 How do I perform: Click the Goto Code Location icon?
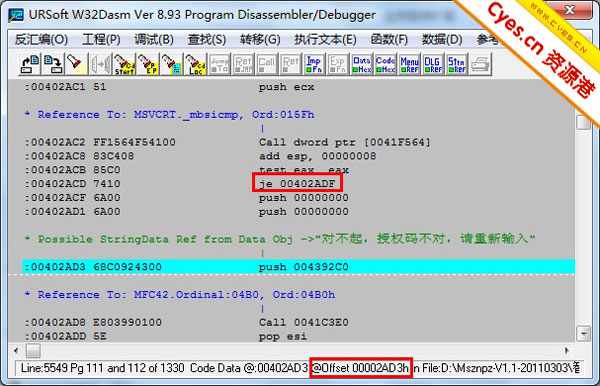pyautogui.click(x=196, y=64)
